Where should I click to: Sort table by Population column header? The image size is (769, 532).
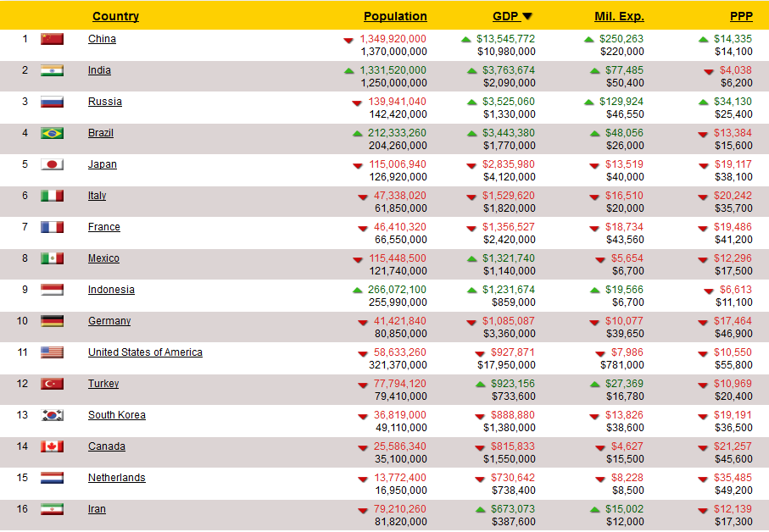(395, 16)
